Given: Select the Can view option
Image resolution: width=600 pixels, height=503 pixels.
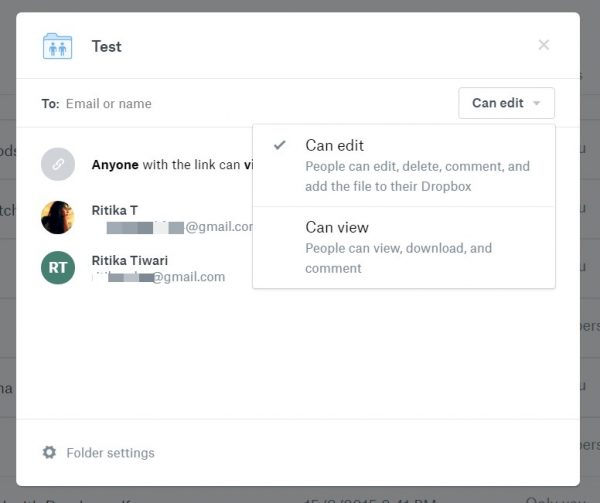Looking at the screenshot, I should coord(404,247).
